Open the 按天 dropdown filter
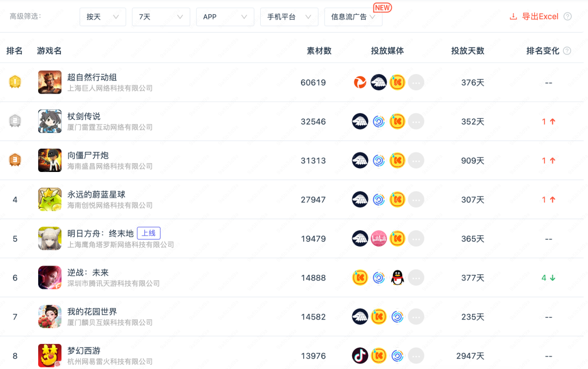Viewport: 588px width, 369px height. [102, 17]
